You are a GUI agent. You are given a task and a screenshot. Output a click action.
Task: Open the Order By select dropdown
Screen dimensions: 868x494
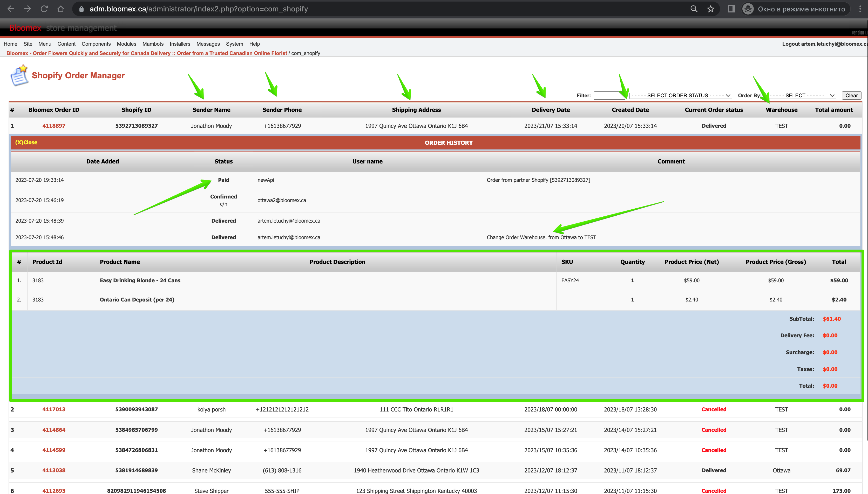pyautogui.click(x=800, y=95)
